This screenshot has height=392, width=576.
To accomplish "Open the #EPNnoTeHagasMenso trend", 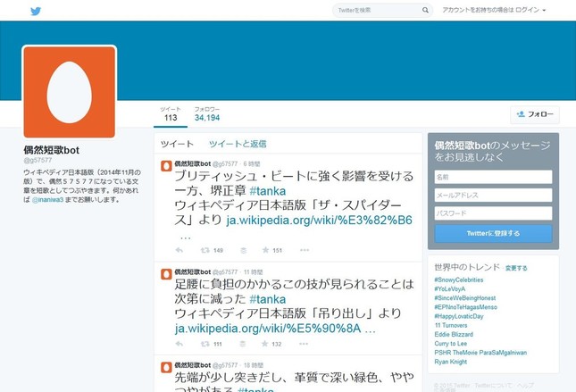I will [466, 307].
